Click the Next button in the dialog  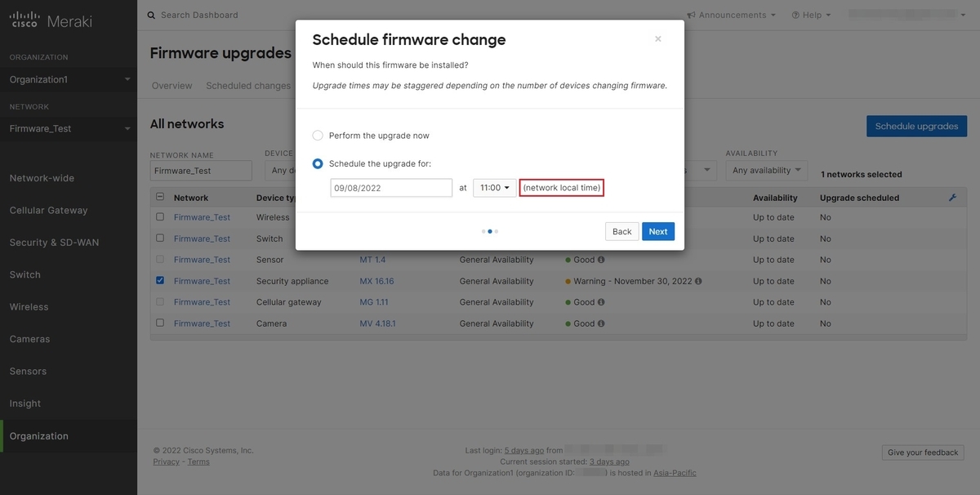pos(657,231)
